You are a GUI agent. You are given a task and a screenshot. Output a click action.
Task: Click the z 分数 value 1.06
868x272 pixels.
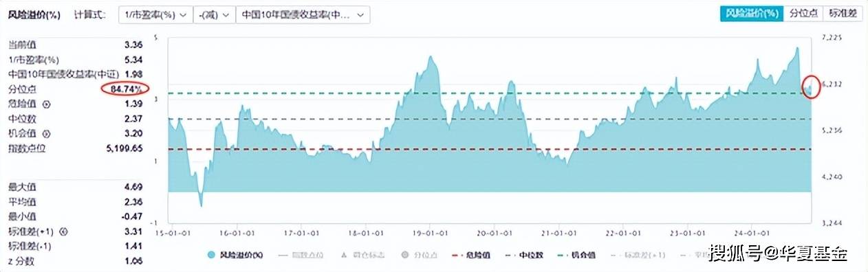coord(133,260)
